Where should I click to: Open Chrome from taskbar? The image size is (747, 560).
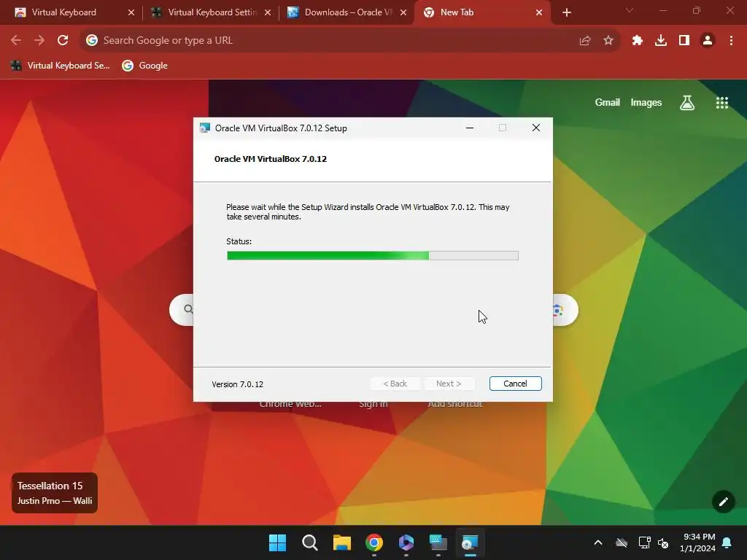tap(374, 542)
